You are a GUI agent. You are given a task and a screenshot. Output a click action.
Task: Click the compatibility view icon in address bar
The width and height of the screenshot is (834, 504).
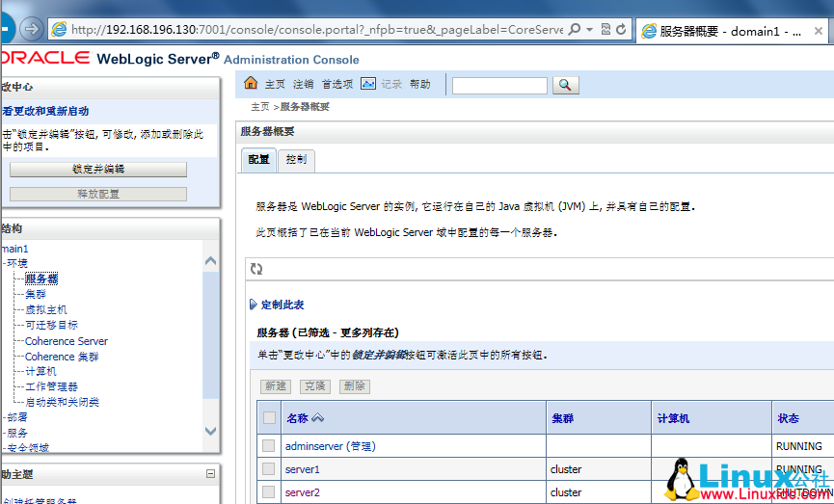(x=605, y=29)
